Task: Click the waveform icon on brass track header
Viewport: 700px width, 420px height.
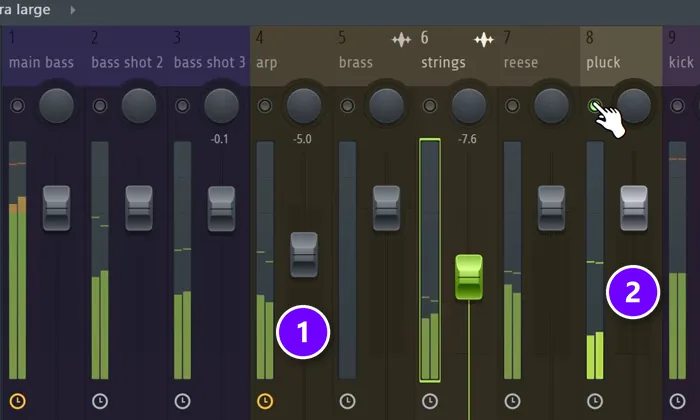Action: pyautogui.click(x=401, y=40)
